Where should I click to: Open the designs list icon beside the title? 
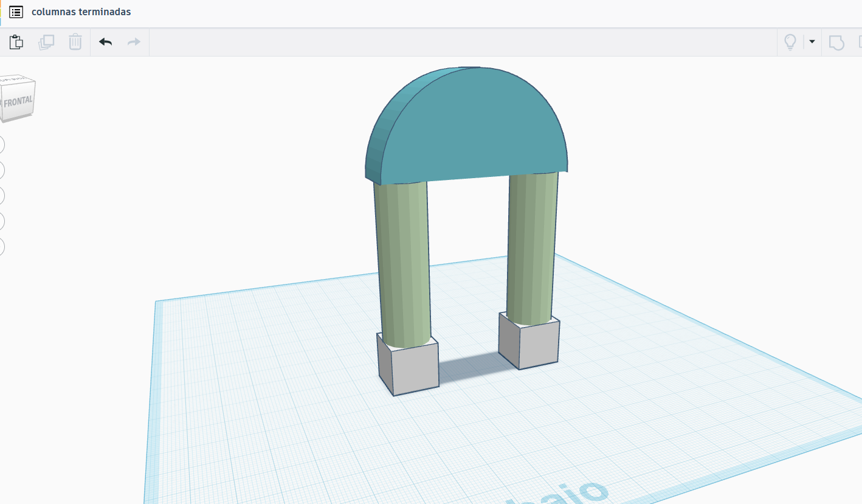coord(16,12)
